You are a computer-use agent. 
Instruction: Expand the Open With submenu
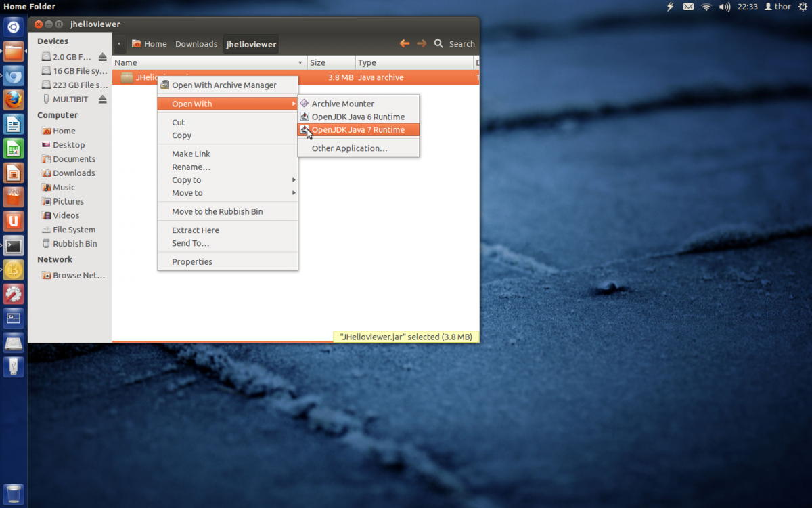click(227, 104)
